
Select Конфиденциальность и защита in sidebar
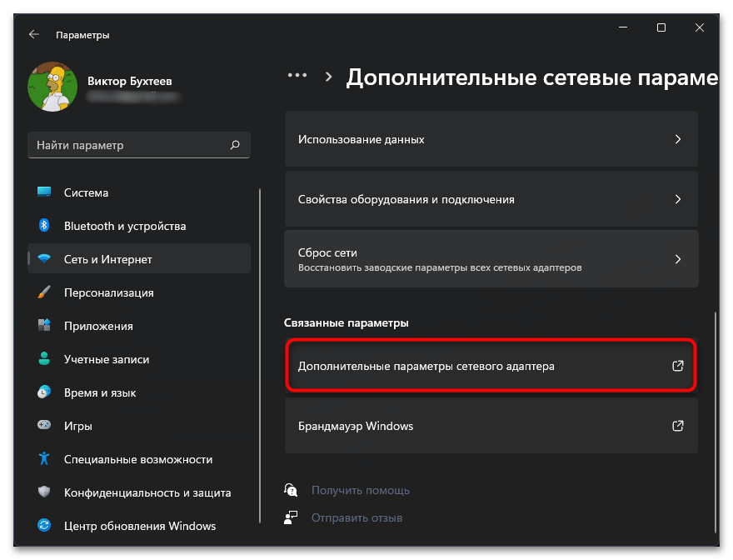click(x=147, y=492)
